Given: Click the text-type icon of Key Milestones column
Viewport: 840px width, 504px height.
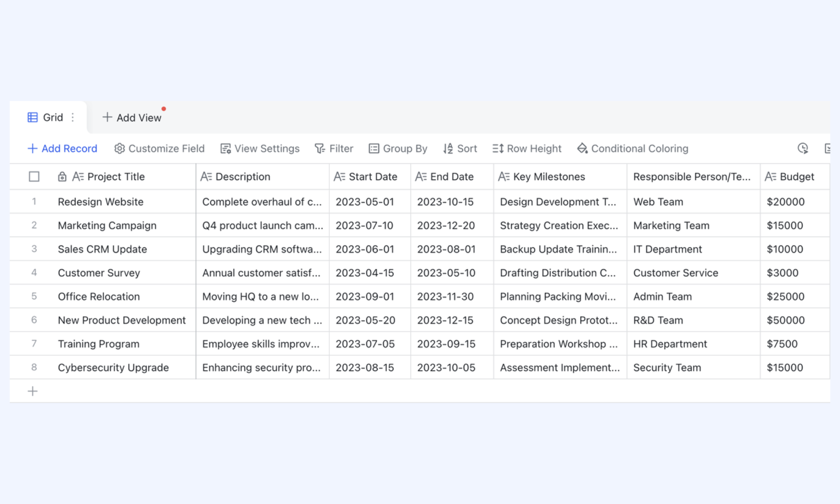Looking at the screenshot, I should click(x=504, y=176).
